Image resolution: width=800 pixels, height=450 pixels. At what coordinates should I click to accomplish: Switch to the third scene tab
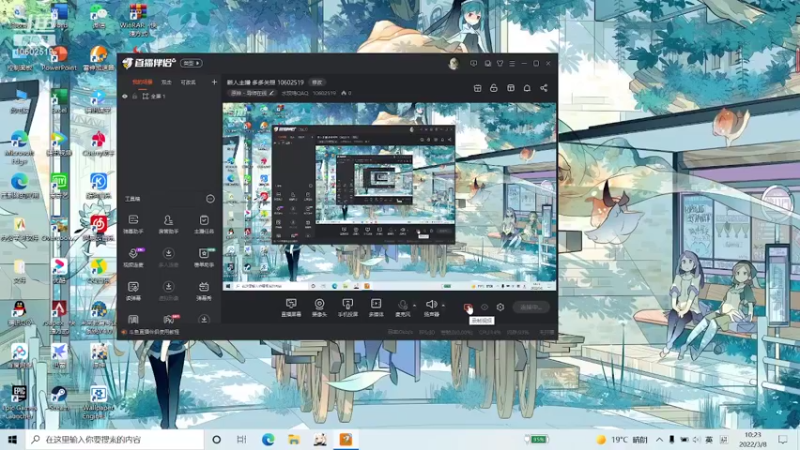tap(188, 82)
